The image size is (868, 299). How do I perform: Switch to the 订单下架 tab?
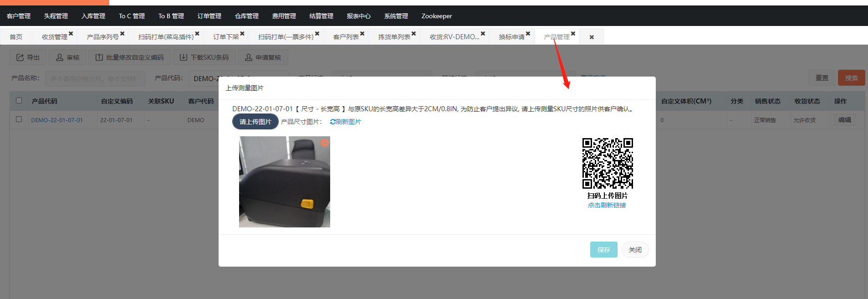(226, 37)
